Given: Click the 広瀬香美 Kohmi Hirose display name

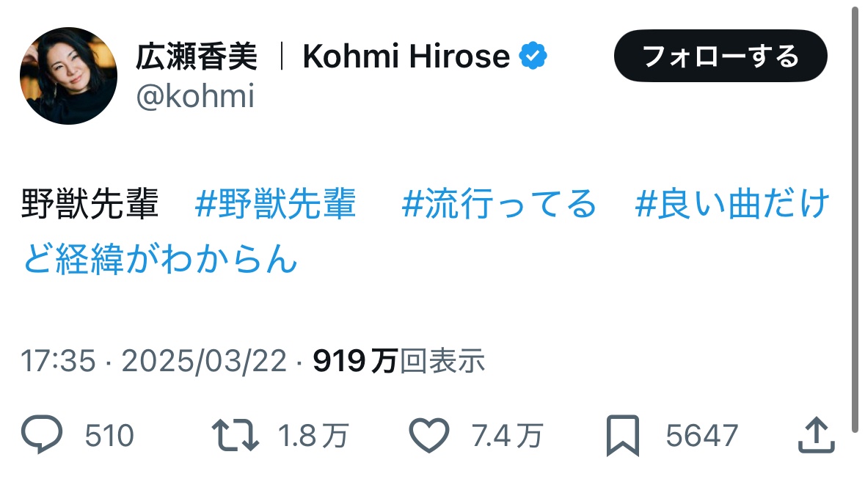Looking at the screenshot, I should 323,56.
